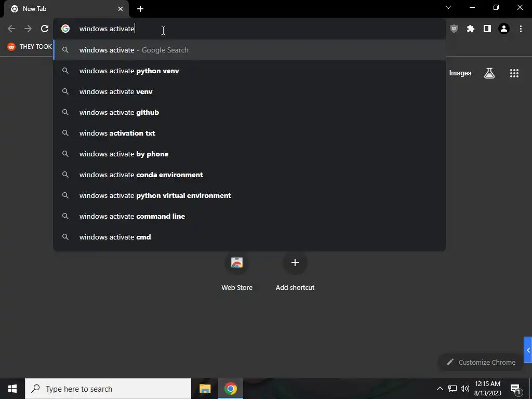Open Chrome's three-dot main menu

(521, 29)
